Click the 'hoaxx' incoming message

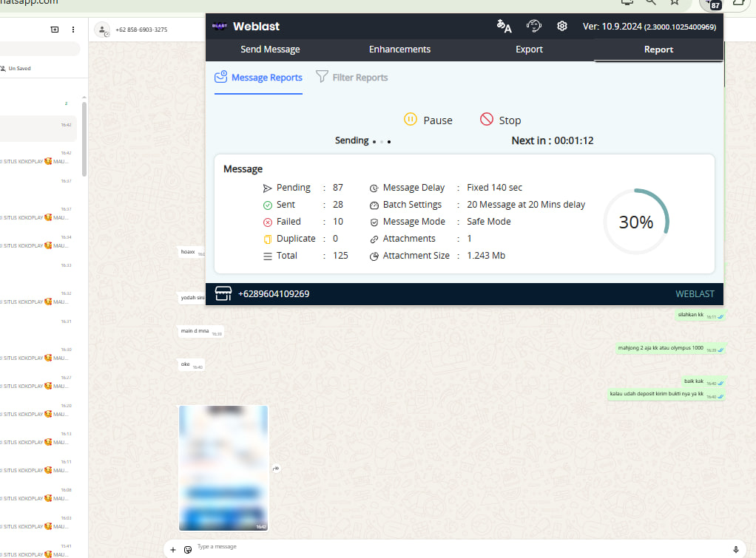(x=192, y=252)
